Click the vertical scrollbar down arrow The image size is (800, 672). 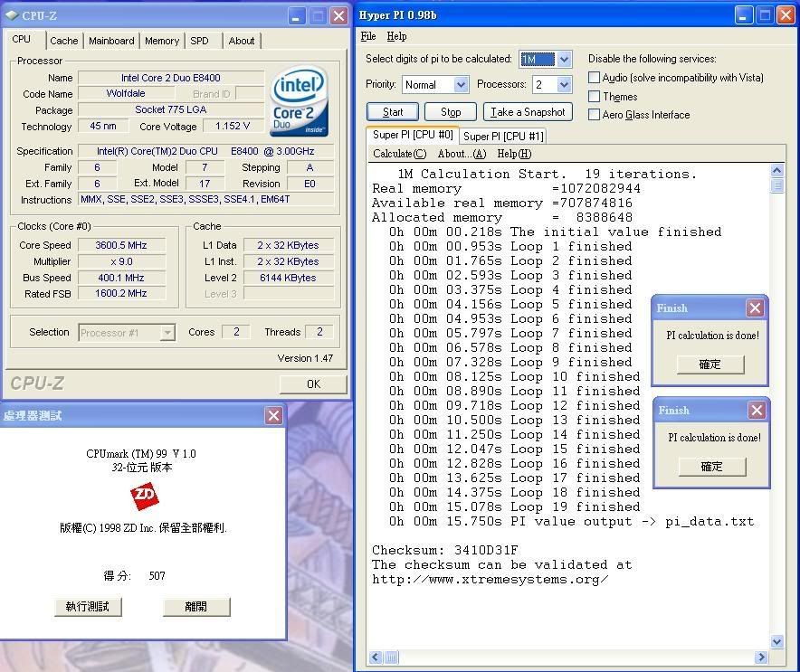click(x=776, y=641)
